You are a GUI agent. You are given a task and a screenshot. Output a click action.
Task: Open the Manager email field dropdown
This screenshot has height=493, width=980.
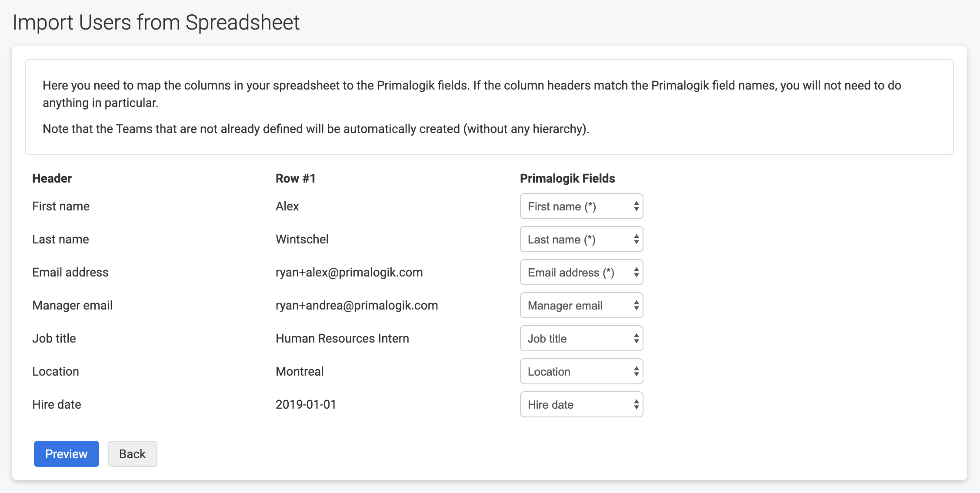point(581,306)
